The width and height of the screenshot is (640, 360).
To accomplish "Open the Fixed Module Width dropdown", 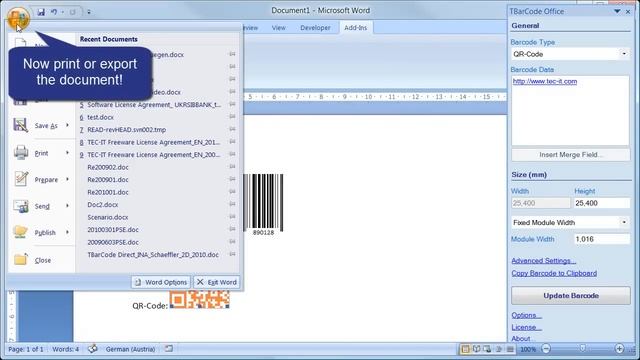I will coord(624,222).
